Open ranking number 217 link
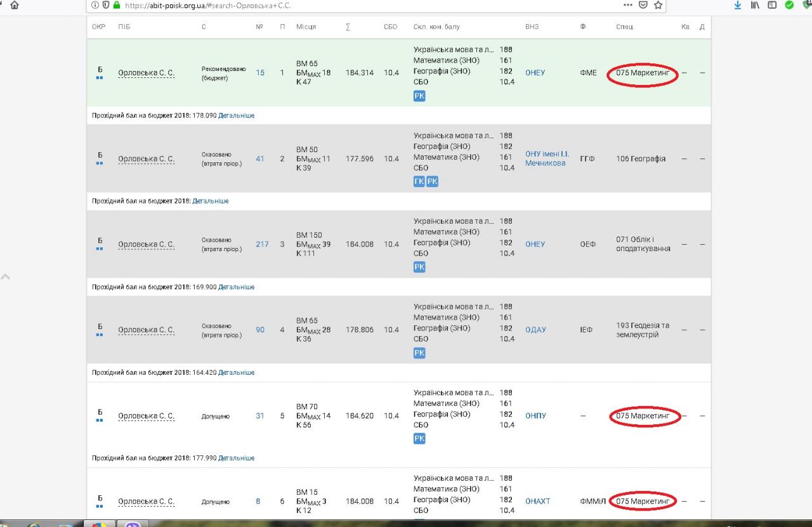The image size is (812, 527). click(262, 244)
